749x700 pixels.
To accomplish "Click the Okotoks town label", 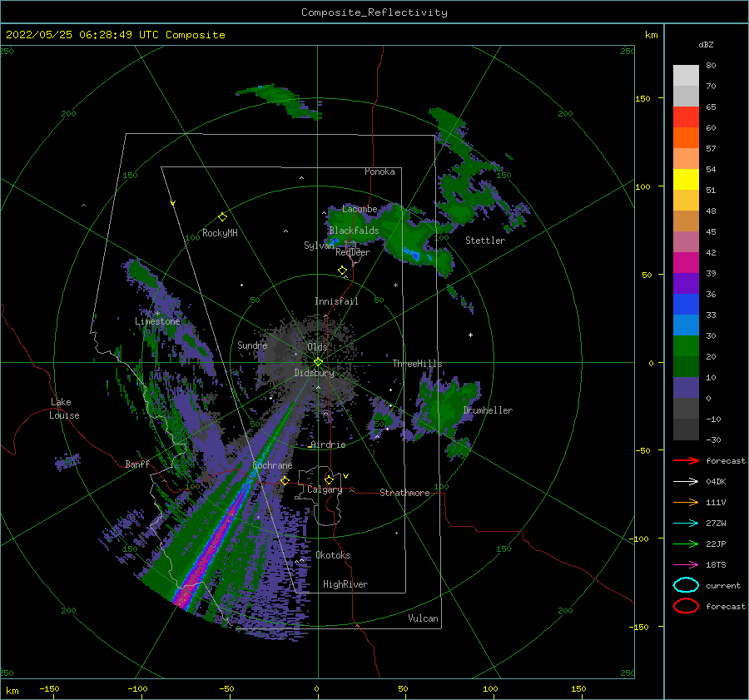I will pos(333,555).
